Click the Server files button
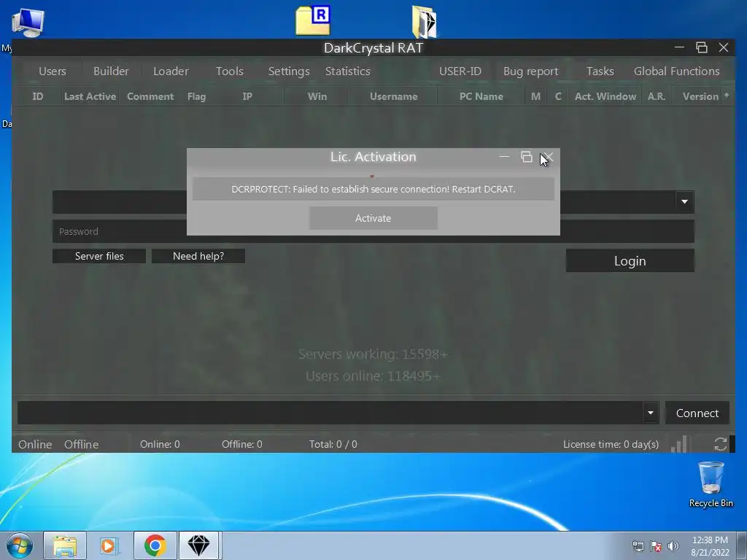 click(99, 256)
